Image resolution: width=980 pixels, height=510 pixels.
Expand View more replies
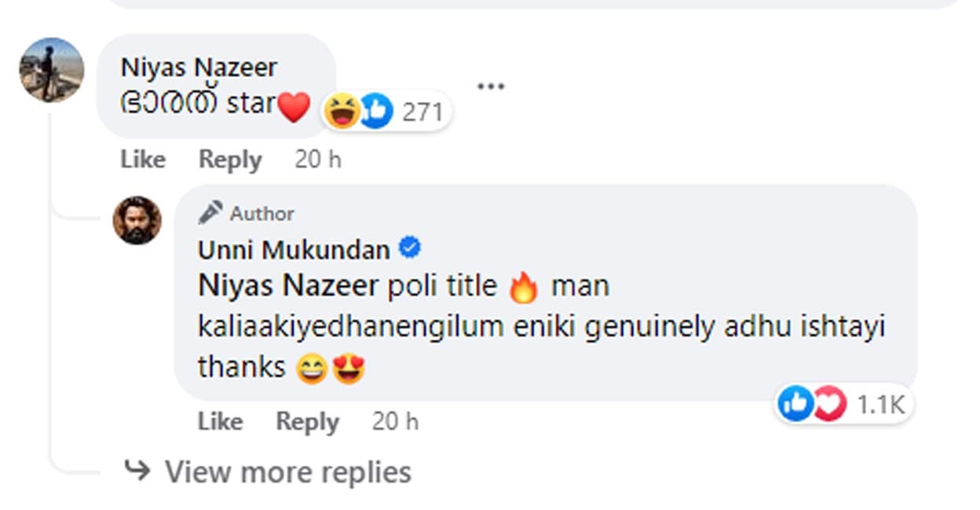287,472
